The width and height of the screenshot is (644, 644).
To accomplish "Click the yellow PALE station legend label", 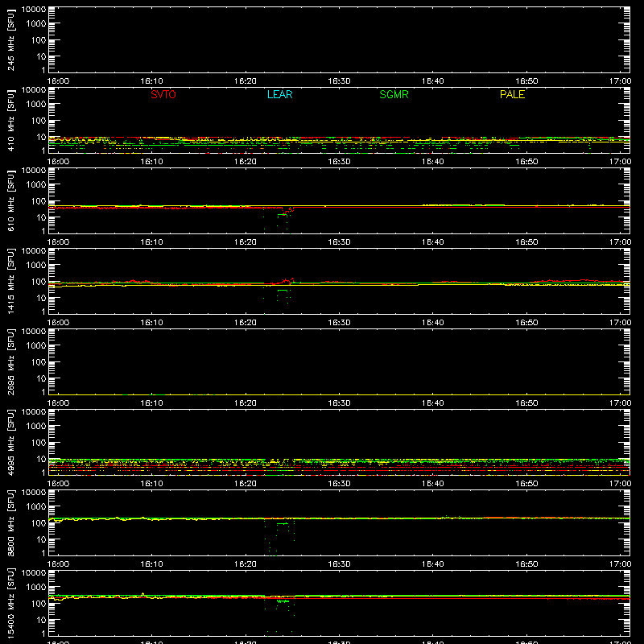I will click(512, 94).
